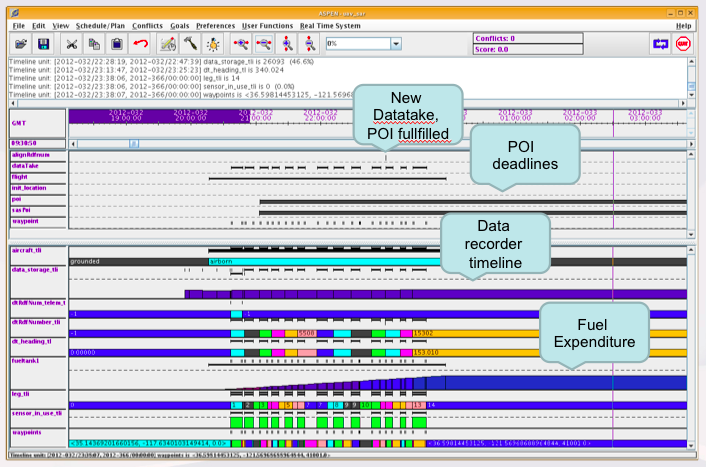Click the grounded aircraft state segment
The image size is (706, 467).
(x=139, y=262)
